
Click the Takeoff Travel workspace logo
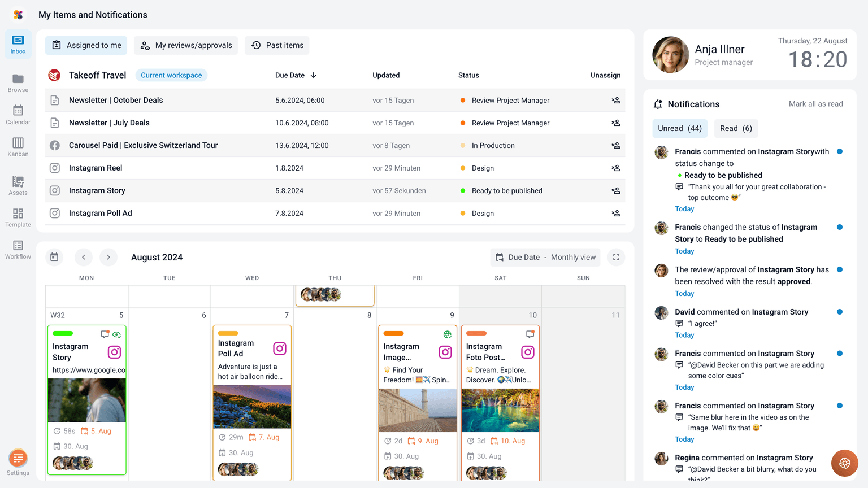coord(54,75)
